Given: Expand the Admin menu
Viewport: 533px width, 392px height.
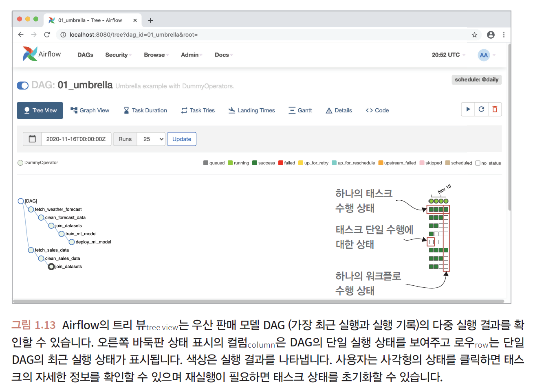Looking at the screenshot, I should coord(192,55).
